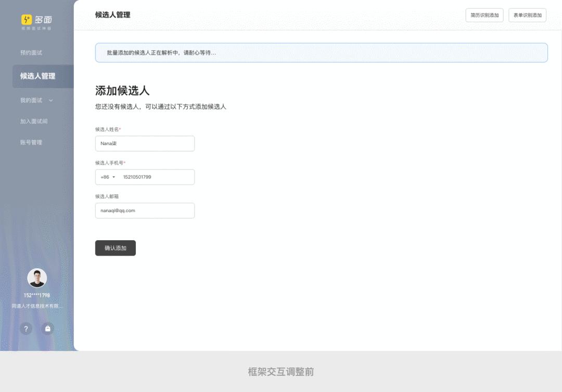Click the 简历识别添加 button
This screenshot has width=562, height=392.
[x=484, y=15]
